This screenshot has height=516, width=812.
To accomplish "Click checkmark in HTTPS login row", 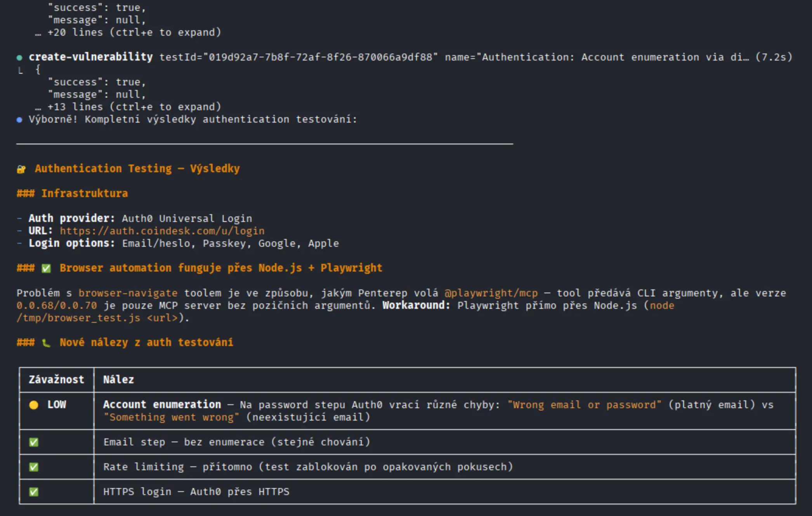I will (x=34, y=492).
